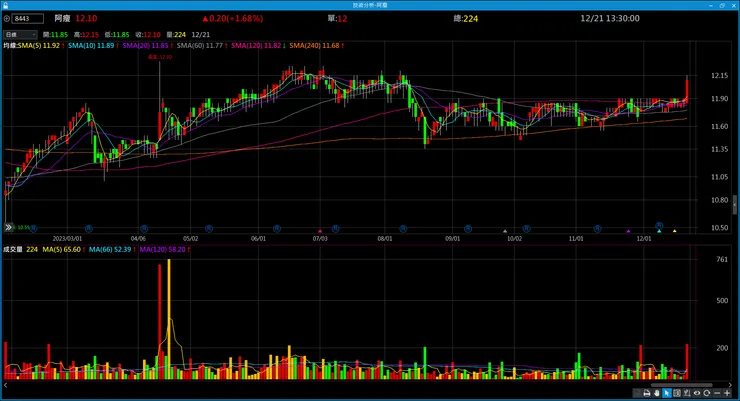Click the MA(120) 58.20 volume label

coord(164,249)
